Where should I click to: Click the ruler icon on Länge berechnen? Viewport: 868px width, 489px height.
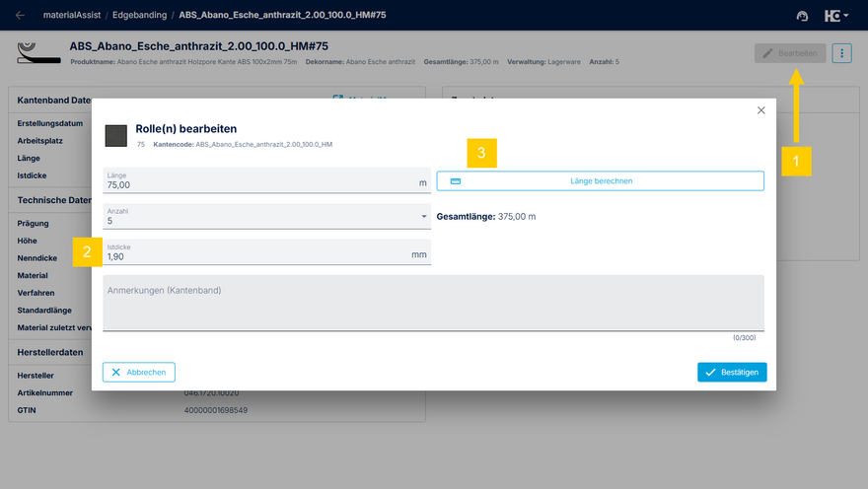point(455,181)
